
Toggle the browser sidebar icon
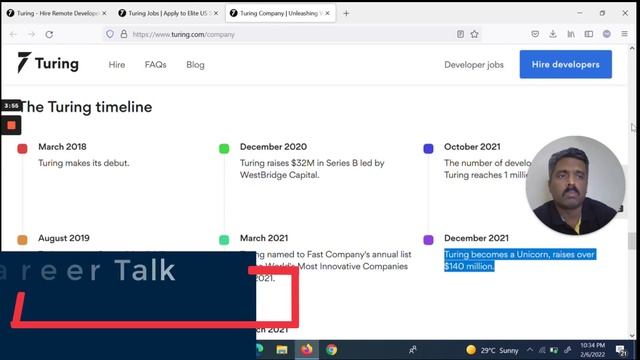tap(589, 34)
